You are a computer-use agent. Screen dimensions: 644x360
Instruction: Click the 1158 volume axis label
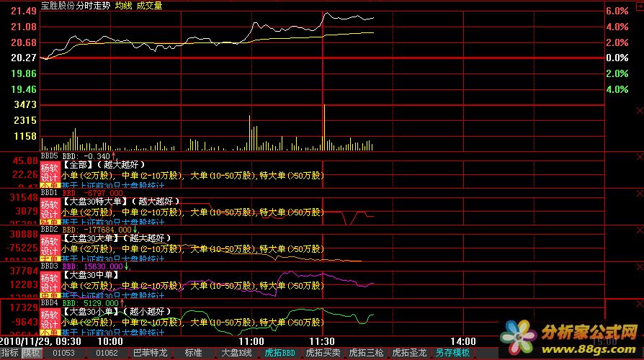[x=25, y=136]
